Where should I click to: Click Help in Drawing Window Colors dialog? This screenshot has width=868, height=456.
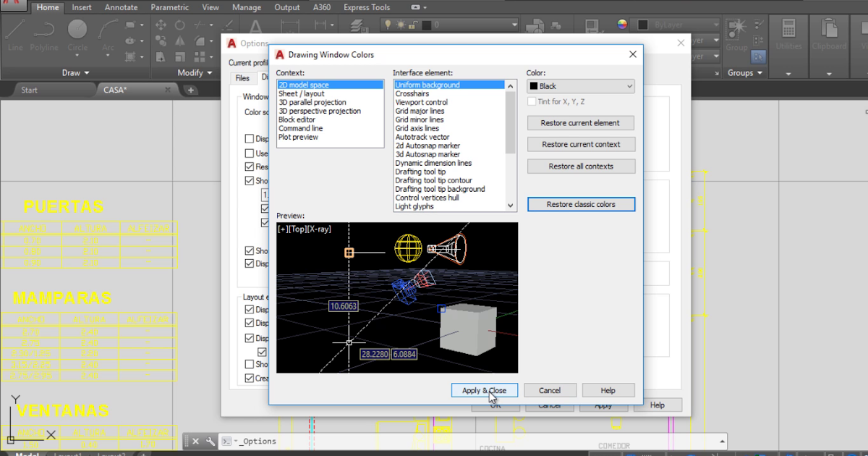tap(608, 390)
